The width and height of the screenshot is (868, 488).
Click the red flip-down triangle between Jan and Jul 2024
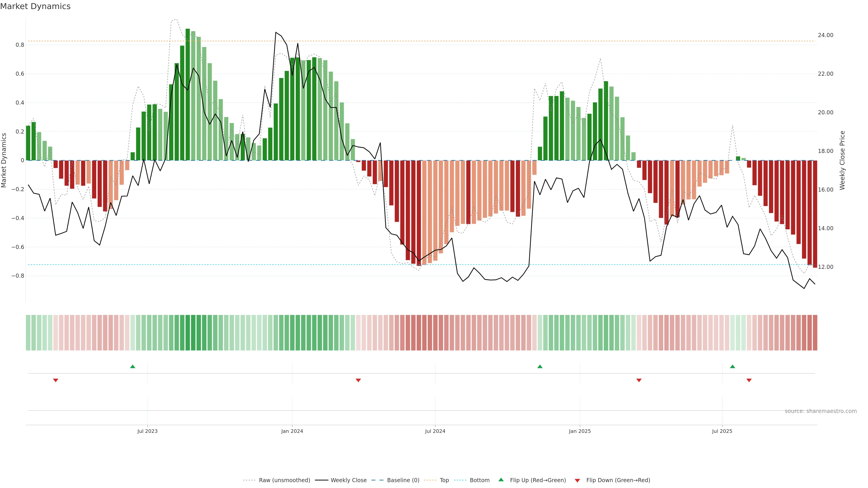[358, 380]
